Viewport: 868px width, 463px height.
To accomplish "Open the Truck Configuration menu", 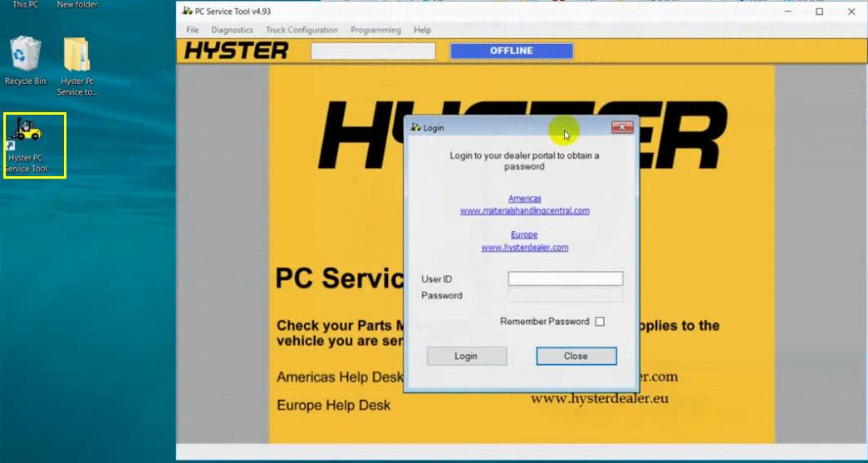I will tap(302, 30).
